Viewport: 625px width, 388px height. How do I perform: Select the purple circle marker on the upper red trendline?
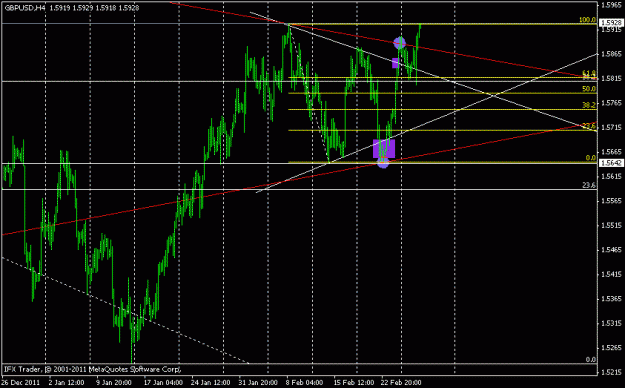tap(399, 43)
